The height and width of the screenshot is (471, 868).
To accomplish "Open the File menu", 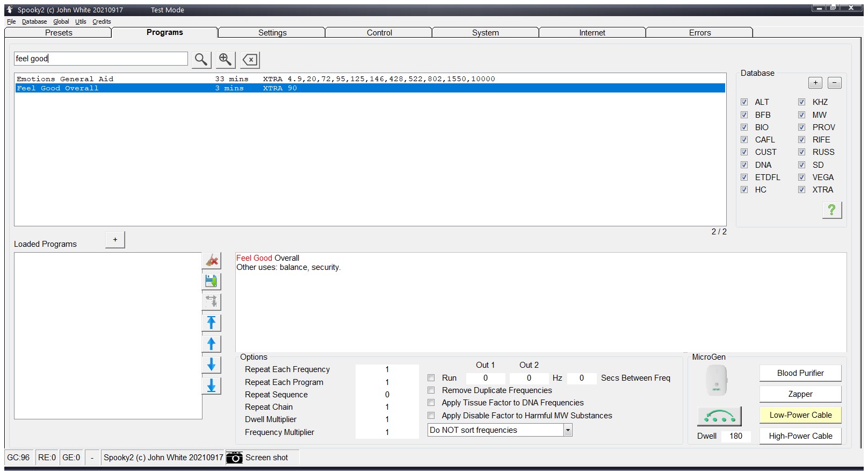I will 11,22.
